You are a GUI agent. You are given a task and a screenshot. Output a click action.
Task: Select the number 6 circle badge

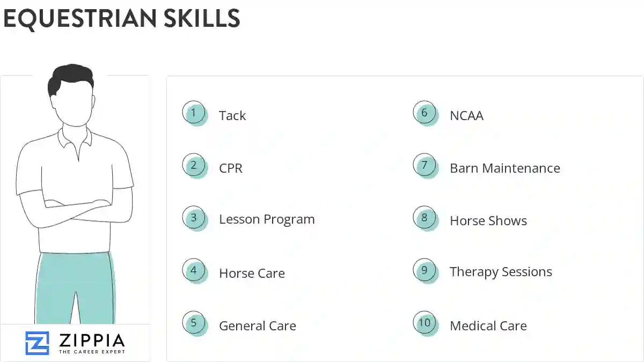click(425, 113)
